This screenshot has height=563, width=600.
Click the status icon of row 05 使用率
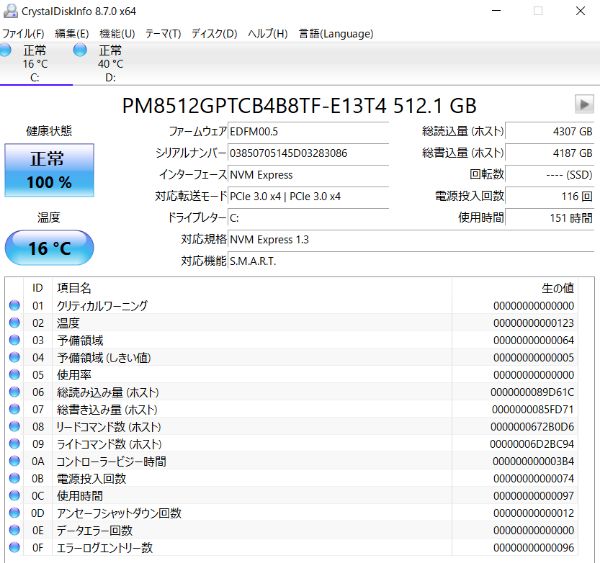point(15,374)
